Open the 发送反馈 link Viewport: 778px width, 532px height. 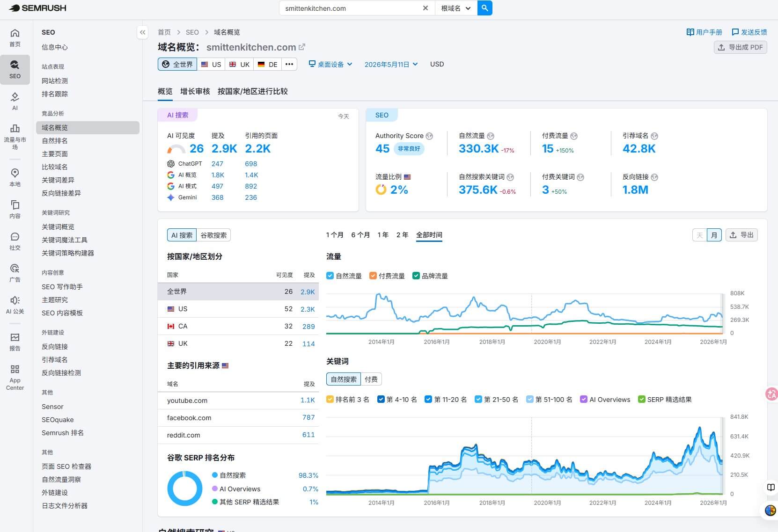[749, 32]
